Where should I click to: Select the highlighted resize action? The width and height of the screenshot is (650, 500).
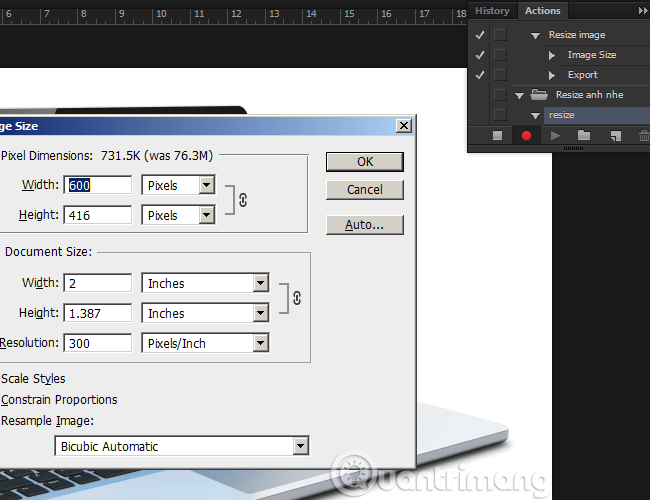(597, 115)
